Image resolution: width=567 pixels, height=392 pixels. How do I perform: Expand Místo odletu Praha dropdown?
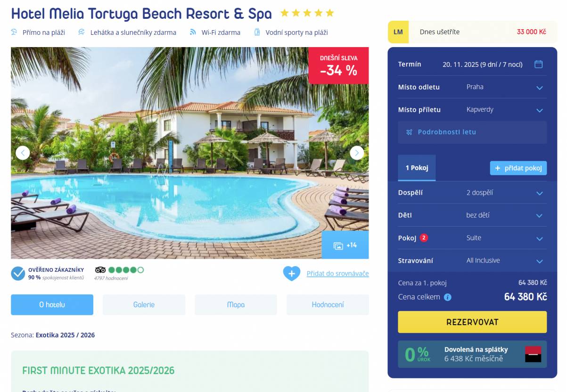click(472, 87)
